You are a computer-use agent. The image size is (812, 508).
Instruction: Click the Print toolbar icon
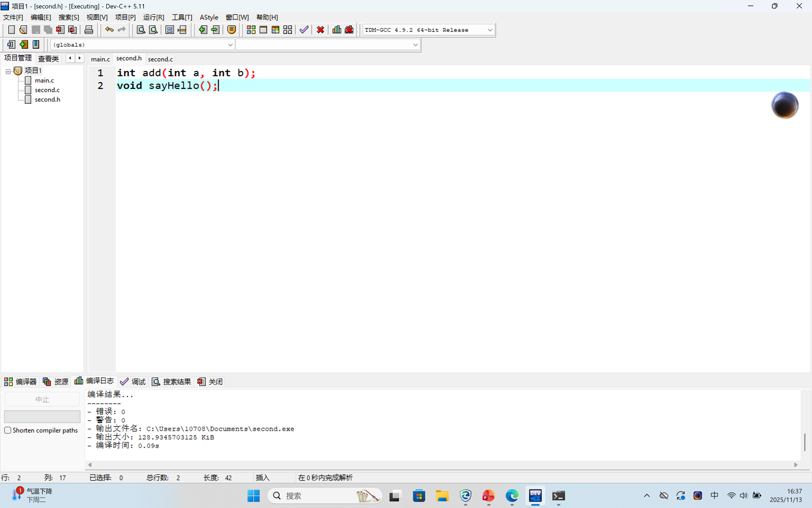pos(89,30)
